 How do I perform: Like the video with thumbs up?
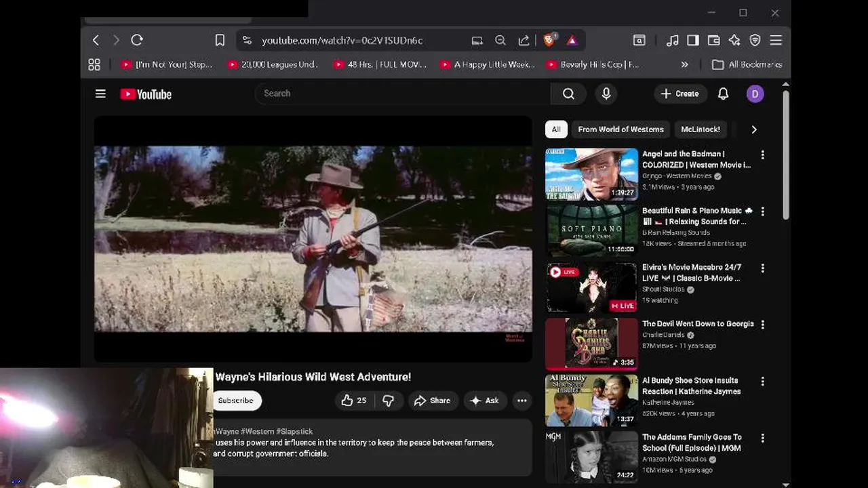click(354, 401)
